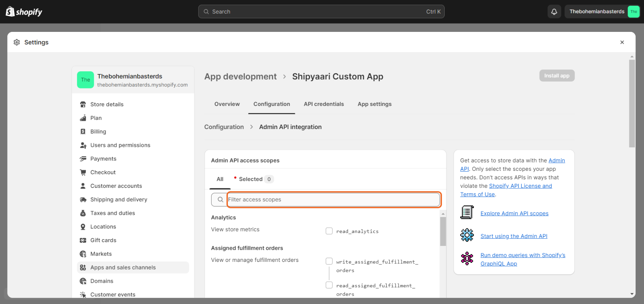The height and width of the screenshot is (304, 644).
Task: Open Shipping and delivery settings
Action: (133, 200)
